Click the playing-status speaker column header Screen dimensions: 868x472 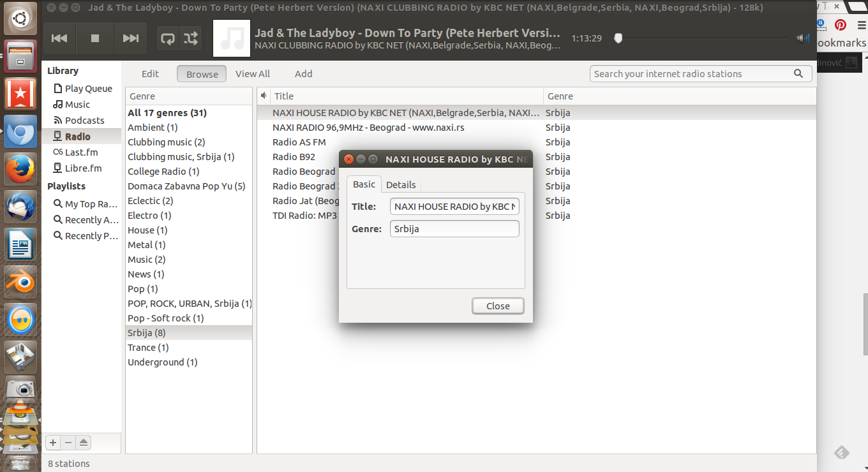pyautogui.click(x=264, y=96)
